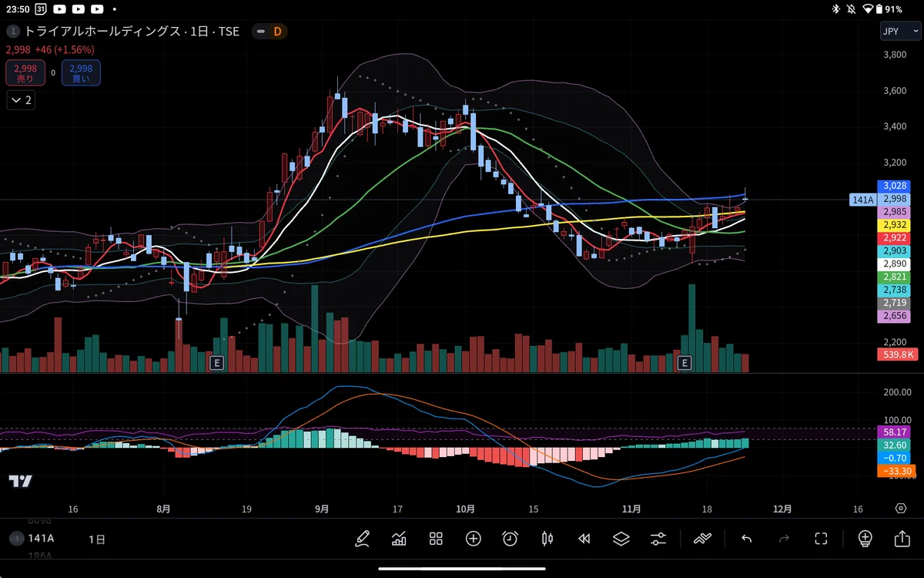Tap the 2,656 price label
The image size is (924, 578).
tap(895, 316)
